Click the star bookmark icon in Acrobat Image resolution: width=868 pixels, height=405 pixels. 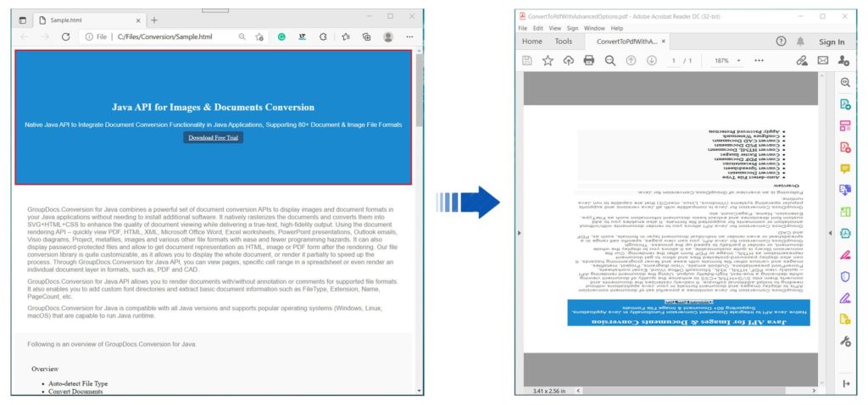point(548,61)
